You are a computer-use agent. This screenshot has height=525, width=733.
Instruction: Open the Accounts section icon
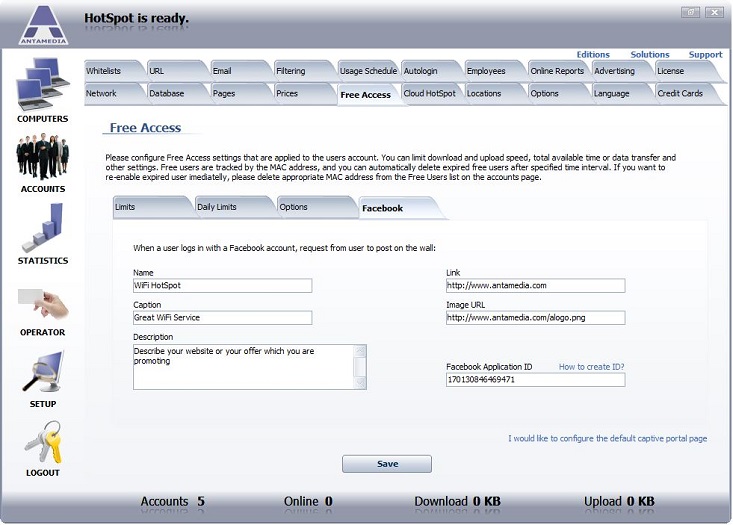coord(43,157)
